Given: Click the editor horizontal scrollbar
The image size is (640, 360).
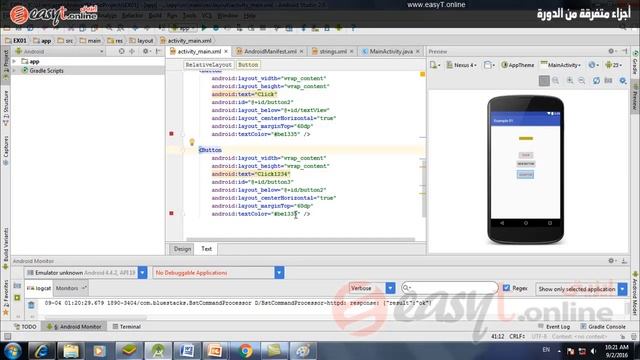Looking at the screenshot, I should [x=300, y=240].
